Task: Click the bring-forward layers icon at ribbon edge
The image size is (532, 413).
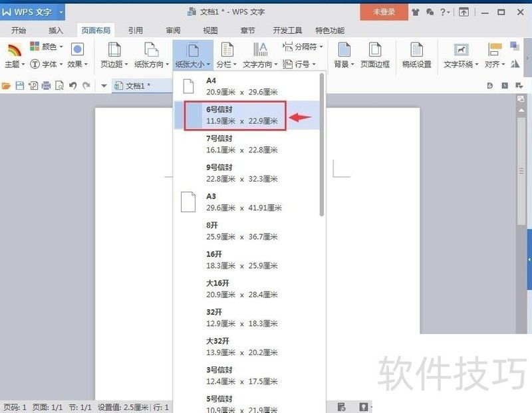Action: click(x=515, y=46)
